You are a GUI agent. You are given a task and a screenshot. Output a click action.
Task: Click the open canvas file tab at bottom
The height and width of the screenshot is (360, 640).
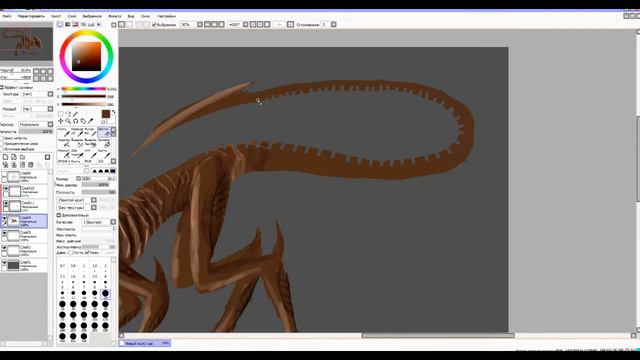point(145,343)
